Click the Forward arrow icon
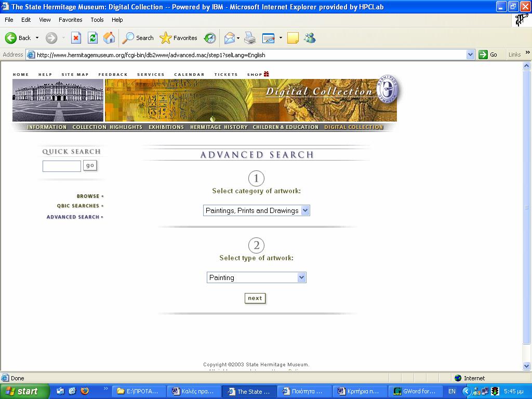 [x=51, y=38]
